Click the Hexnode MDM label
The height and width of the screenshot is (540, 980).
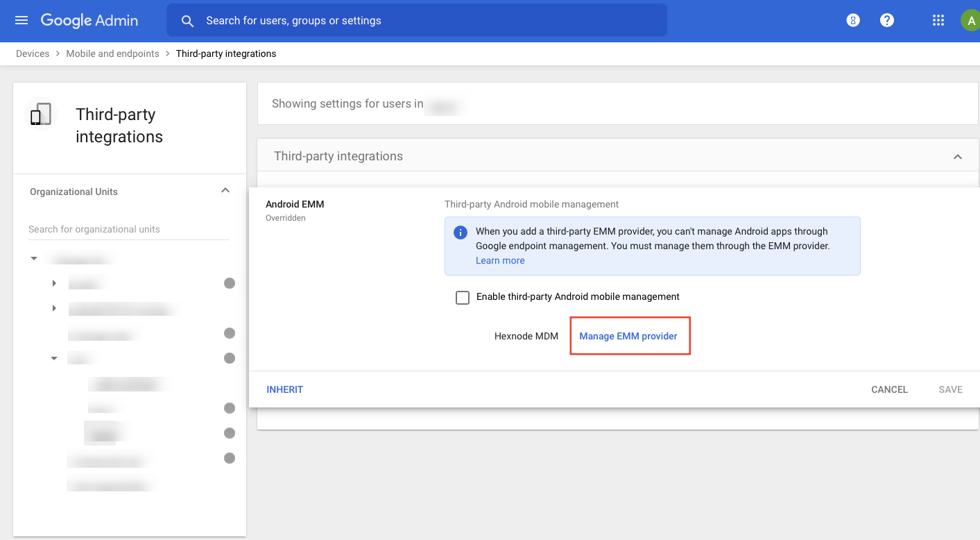pyautogui.click(x=526, y=336)
